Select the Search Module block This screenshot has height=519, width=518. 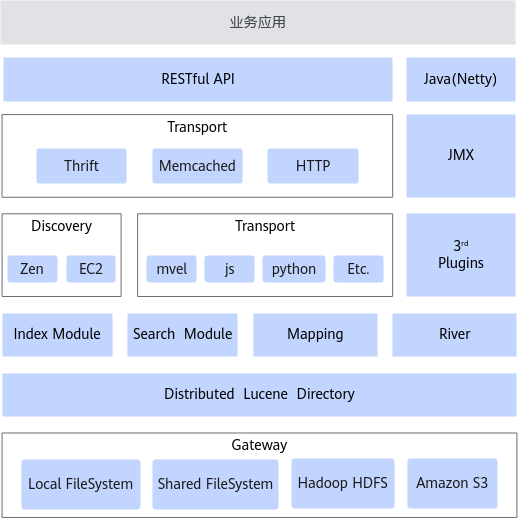coord(182,335)
